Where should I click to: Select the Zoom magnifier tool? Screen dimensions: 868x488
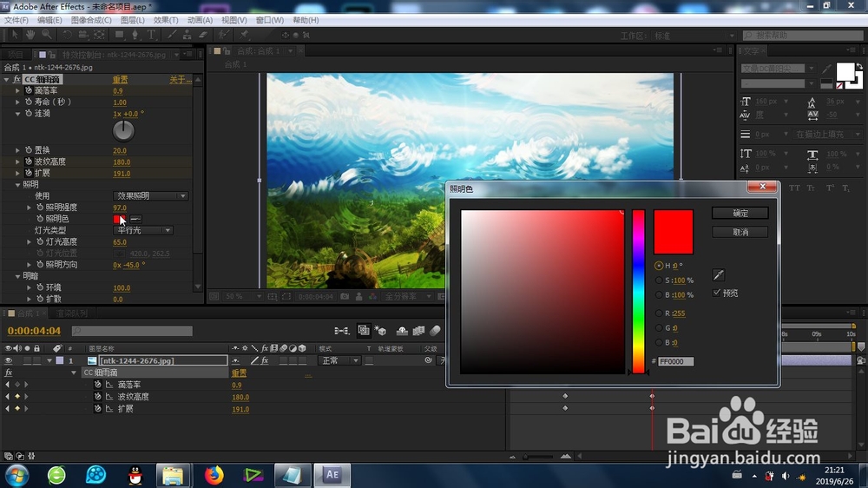tap(47, 35)
